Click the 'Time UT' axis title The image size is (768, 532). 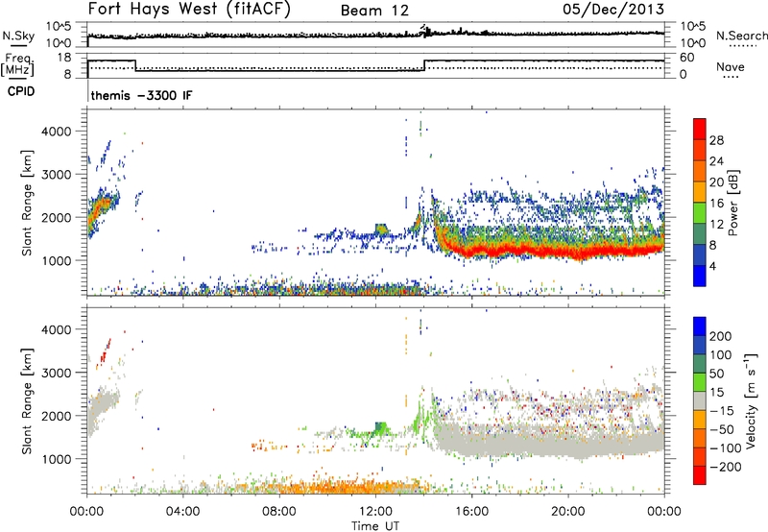click(x=375, y=525)
